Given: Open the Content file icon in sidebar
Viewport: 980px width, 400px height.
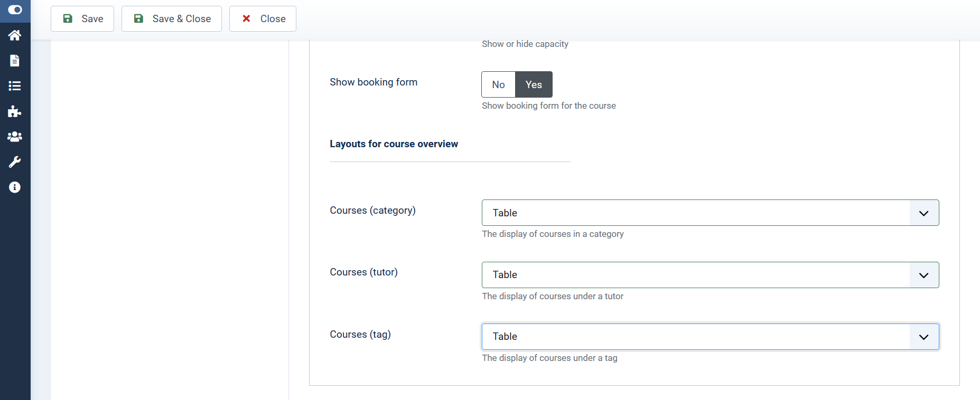Looking at the screenshot, I should [x=15, y=61].
